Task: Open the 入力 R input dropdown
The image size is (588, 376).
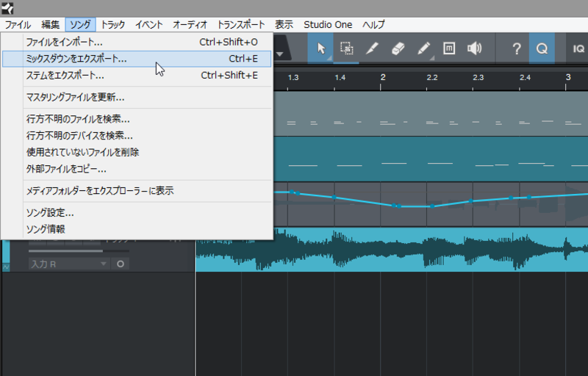Action: (69, 264)
